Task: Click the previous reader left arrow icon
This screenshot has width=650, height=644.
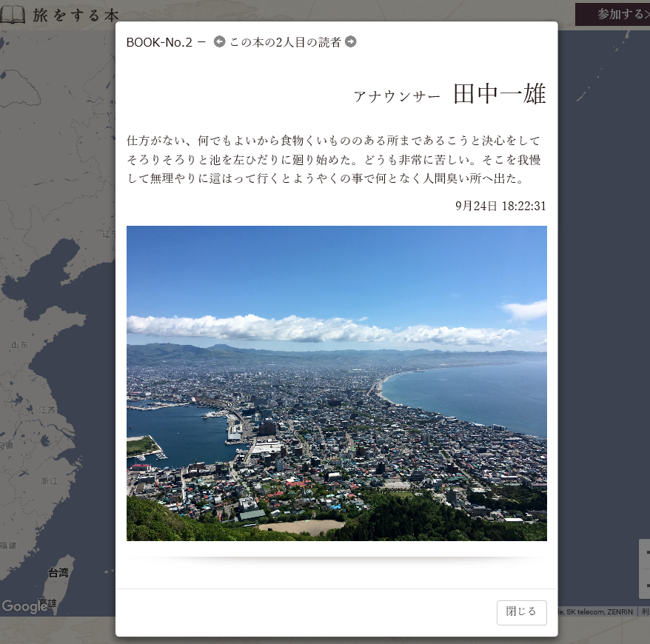Action: [x=219, y=41]
